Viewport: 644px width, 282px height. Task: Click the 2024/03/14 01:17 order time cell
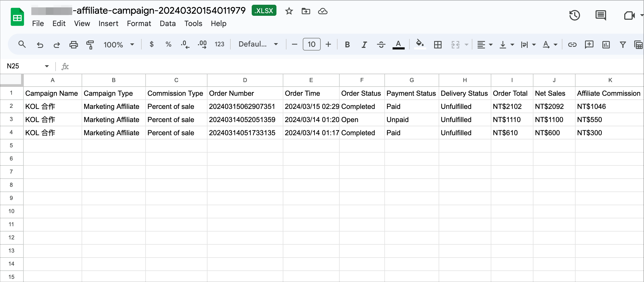click(311, 133)
